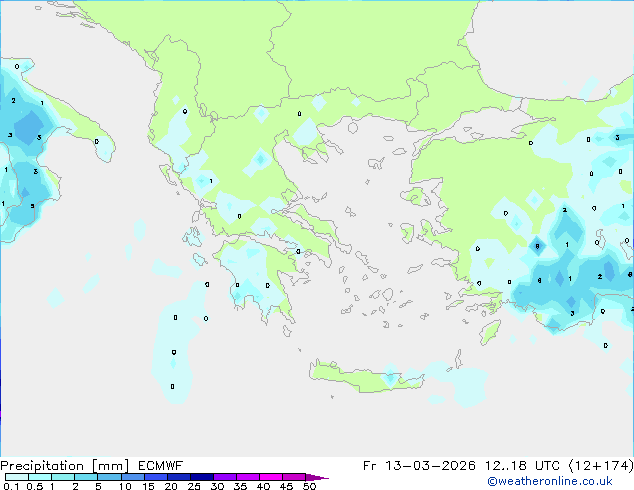Click the legend label '0.5'
Image resolution: width=634 pixels, height=490 pixels.
pos(35,486)
